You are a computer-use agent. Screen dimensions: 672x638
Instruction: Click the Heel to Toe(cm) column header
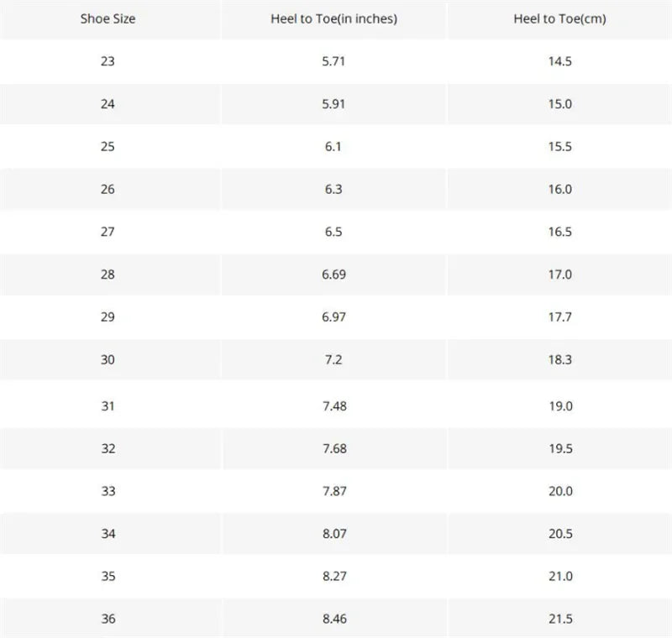(559, 18)
